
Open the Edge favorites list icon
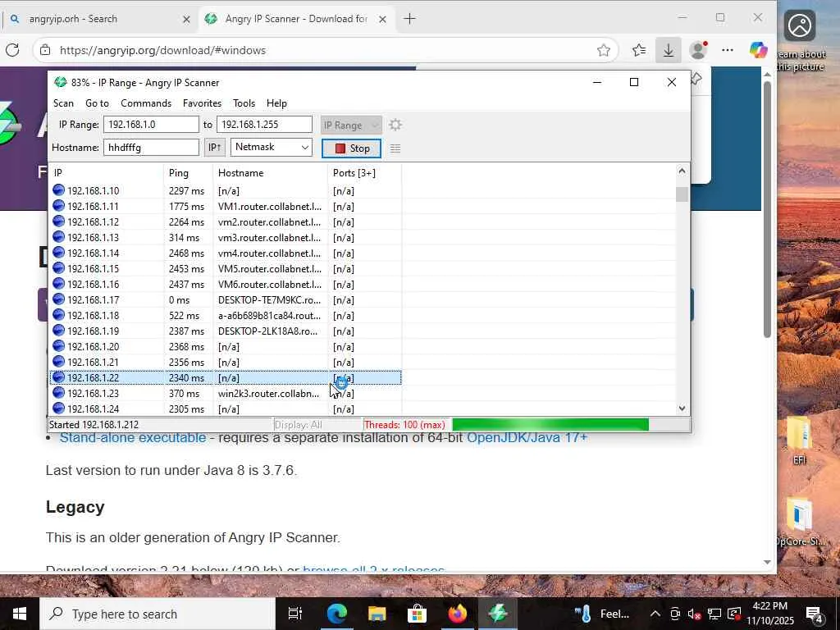coord(638,50)
